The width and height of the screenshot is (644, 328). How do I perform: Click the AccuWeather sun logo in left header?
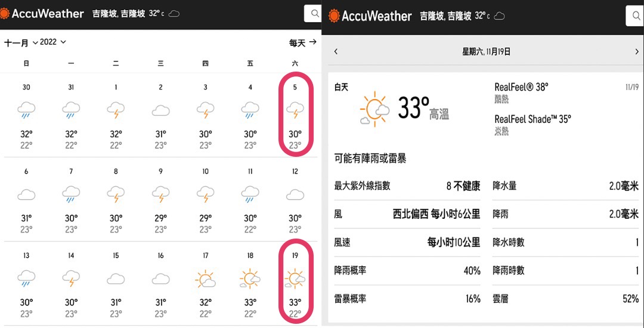click(6, 13)
